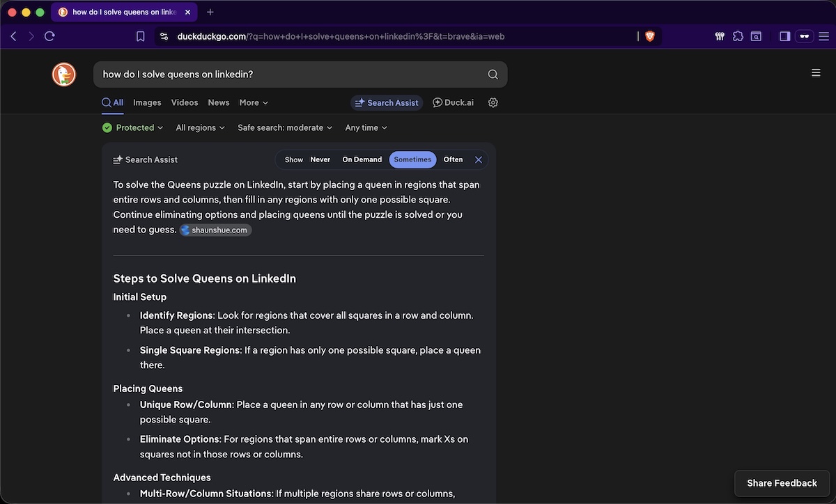Open the hamburger menu on results page
This screenshot has height=504, width=836.
816,72
